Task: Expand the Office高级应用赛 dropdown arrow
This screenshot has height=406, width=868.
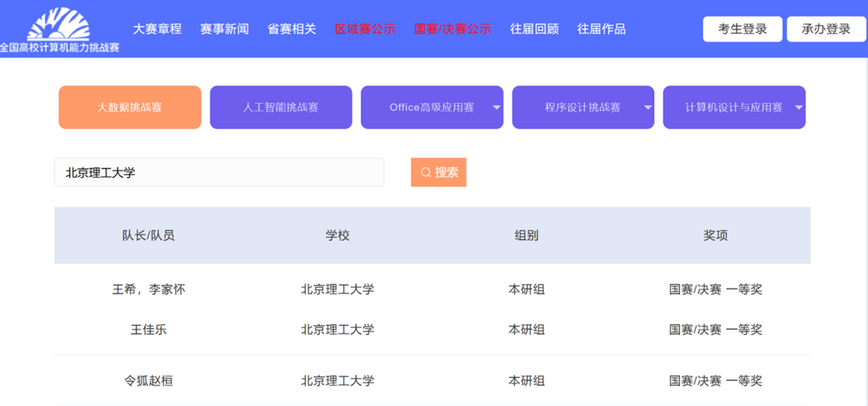Action: coord(497,107)
